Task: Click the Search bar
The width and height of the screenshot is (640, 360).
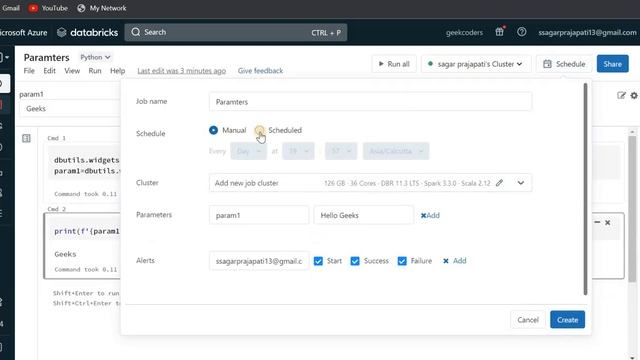Action: pyautogui.click(x=236, y=32)
